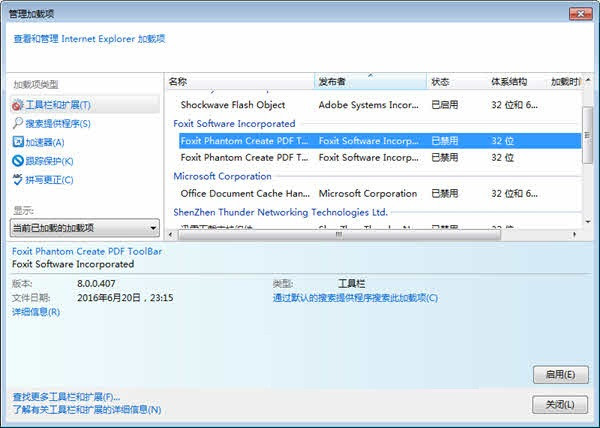Click the Microsoft Corporation group header

coord(222,176)
